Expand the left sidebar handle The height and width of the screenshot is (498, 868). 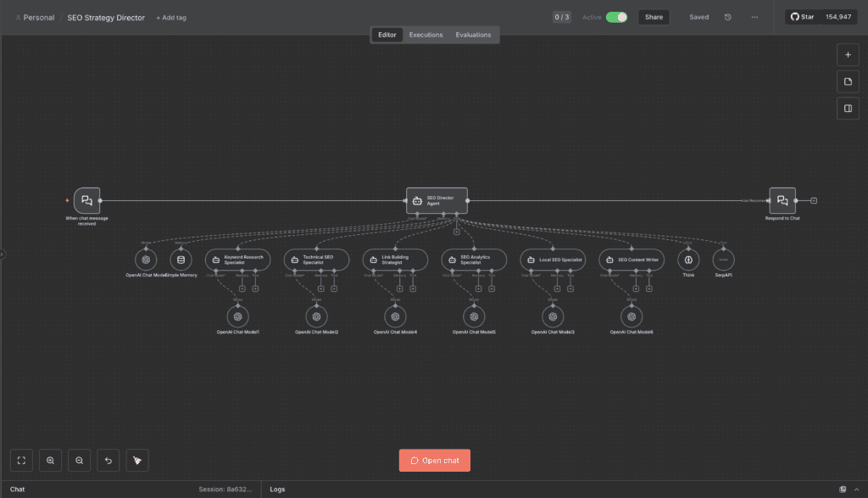3,254
